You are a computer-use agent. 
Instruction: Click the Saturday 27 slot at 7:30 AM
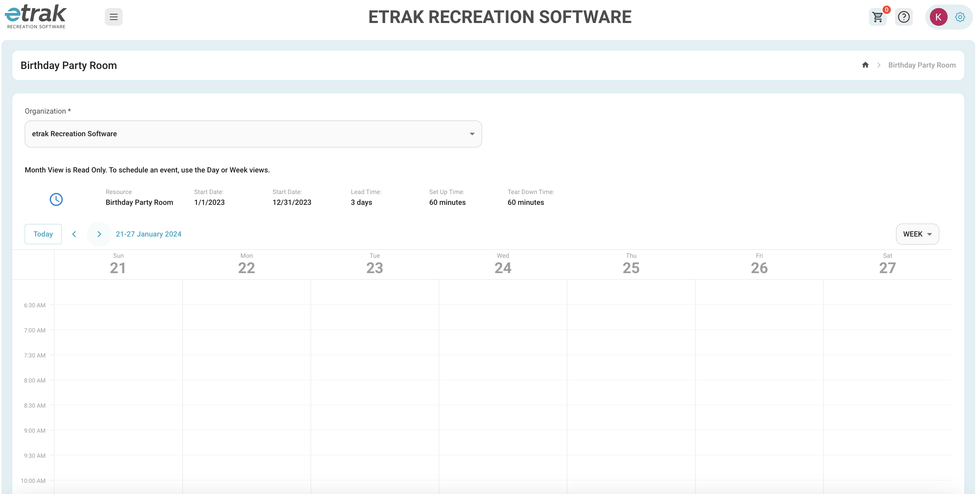(x=887, y=367)
